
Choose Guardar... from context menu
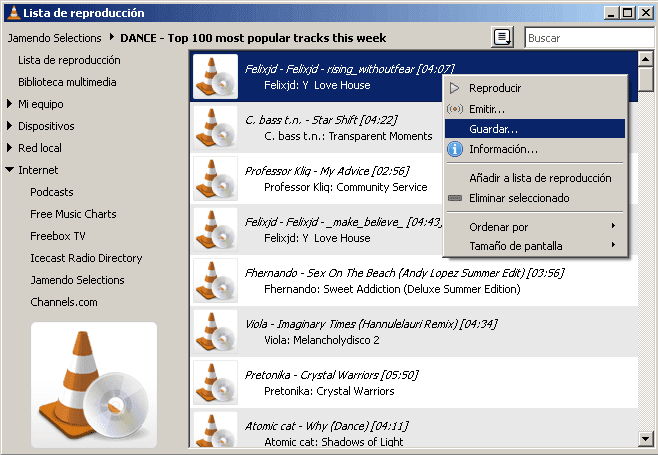pyautogui.click(x=535, y=129)
